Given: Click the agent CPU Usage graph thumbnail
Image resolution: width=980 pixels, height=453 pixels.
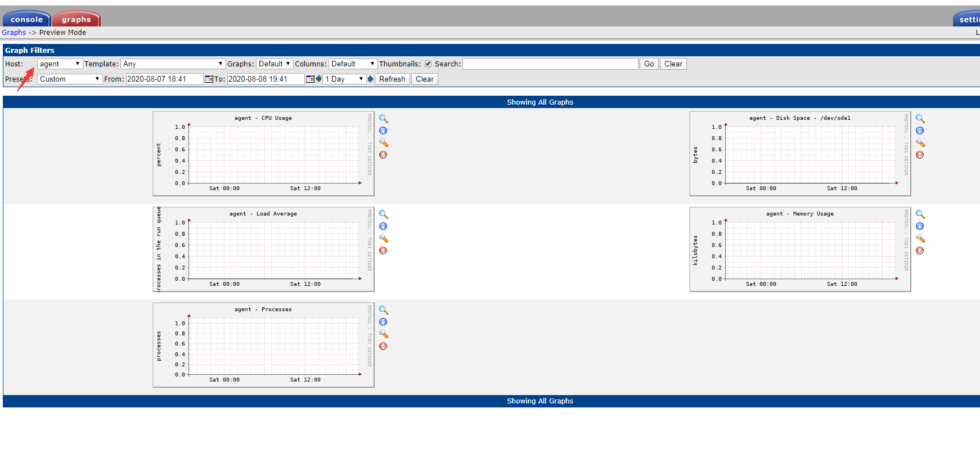Looking at the screenshot, I should (x=263, y=154).
